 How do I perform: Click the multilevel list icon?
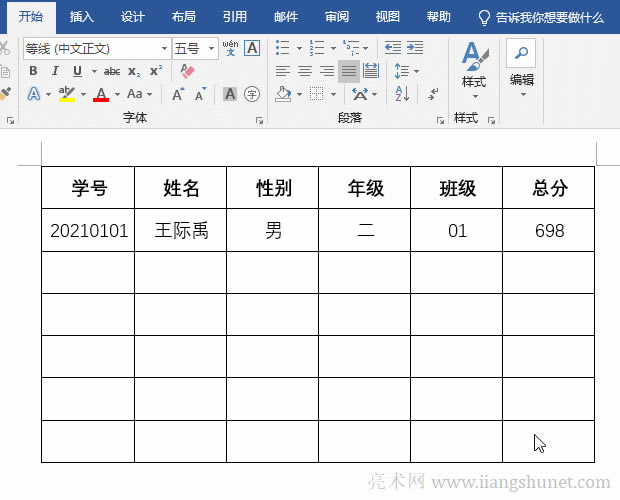351,48
